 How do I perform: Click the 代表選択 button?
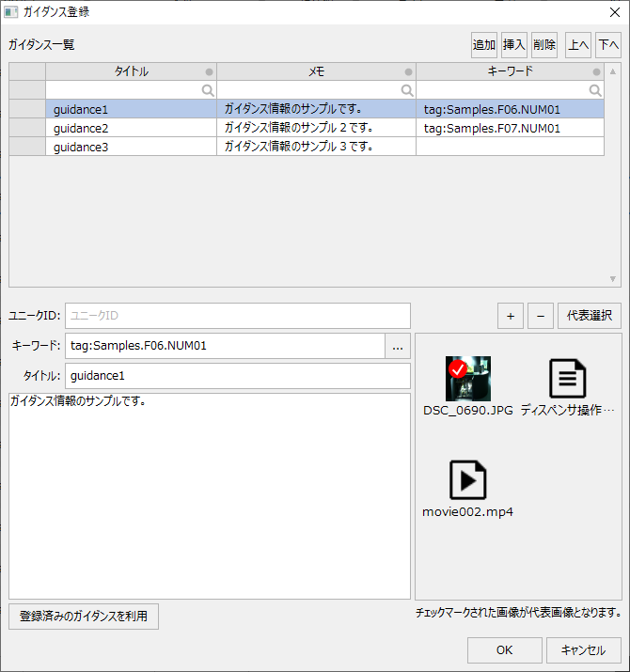(x=590, y=316)
